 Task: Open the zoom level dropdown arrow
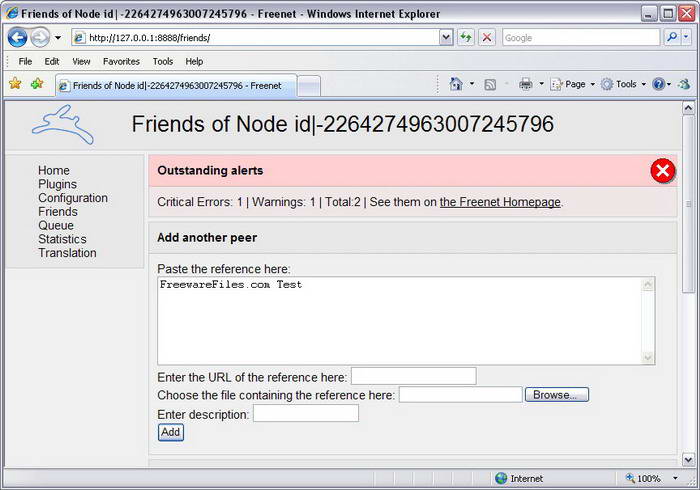675,478
